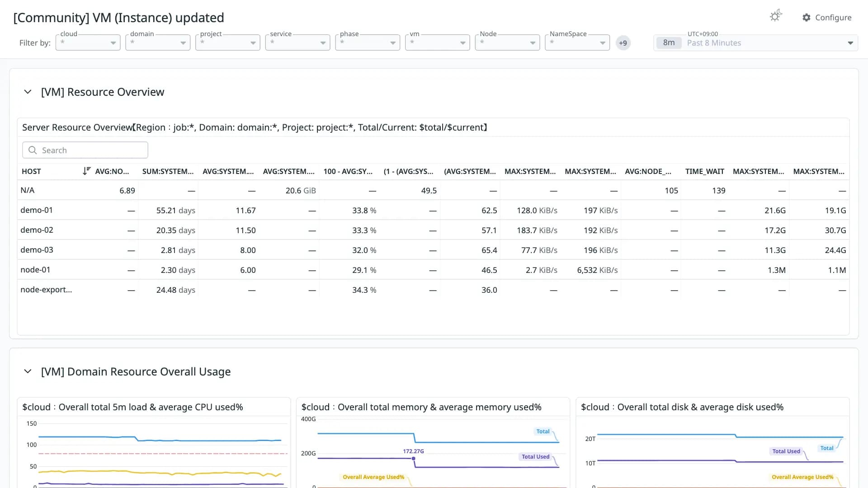
Task: Collapse the [VM] Resource Overview section
Action: (x=28, y=92)
